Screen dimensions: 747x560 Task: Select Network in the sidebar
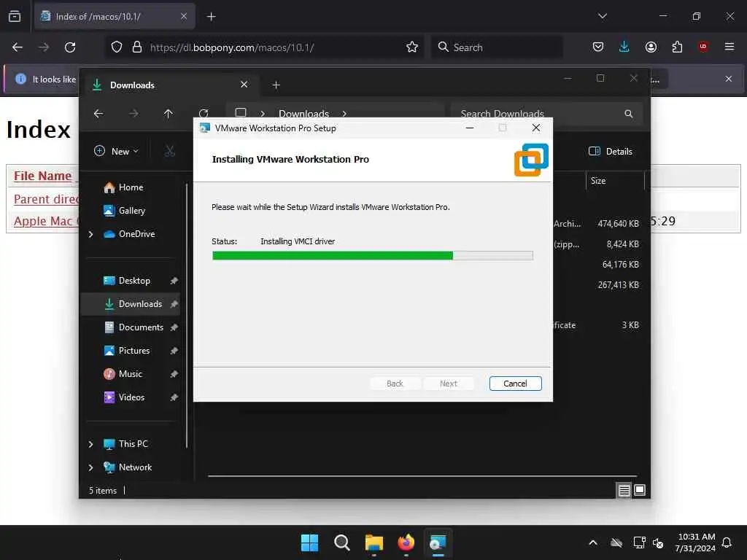point(128,467)
